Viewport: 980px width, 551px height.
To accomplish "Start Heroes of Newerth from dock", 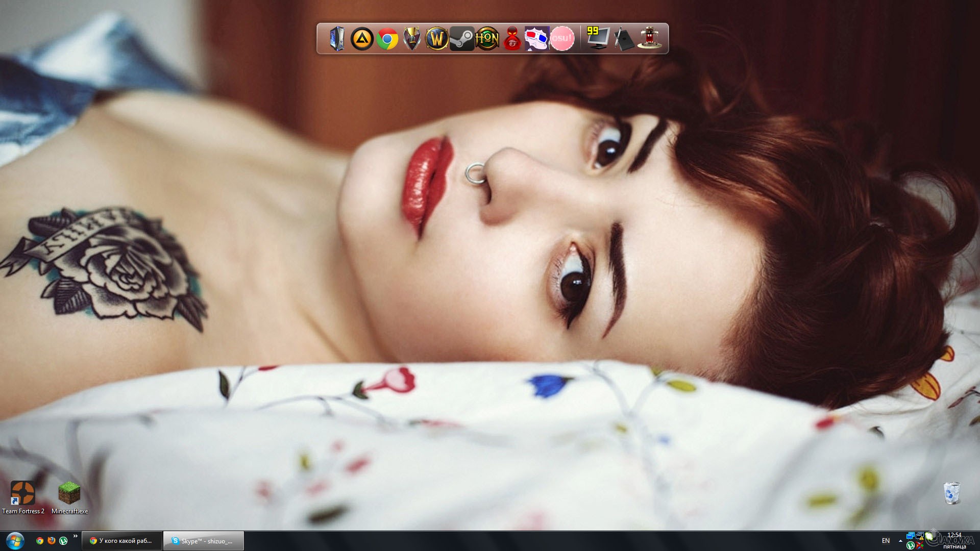I will point(487,38).
